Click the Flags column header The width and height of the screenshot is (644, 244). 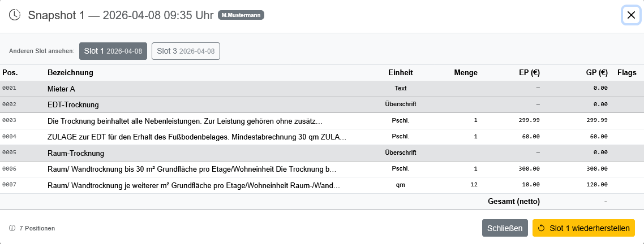point(627,73)
